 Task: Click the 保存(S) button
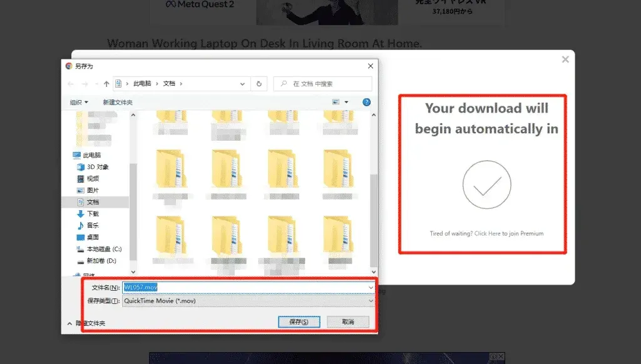299,322
